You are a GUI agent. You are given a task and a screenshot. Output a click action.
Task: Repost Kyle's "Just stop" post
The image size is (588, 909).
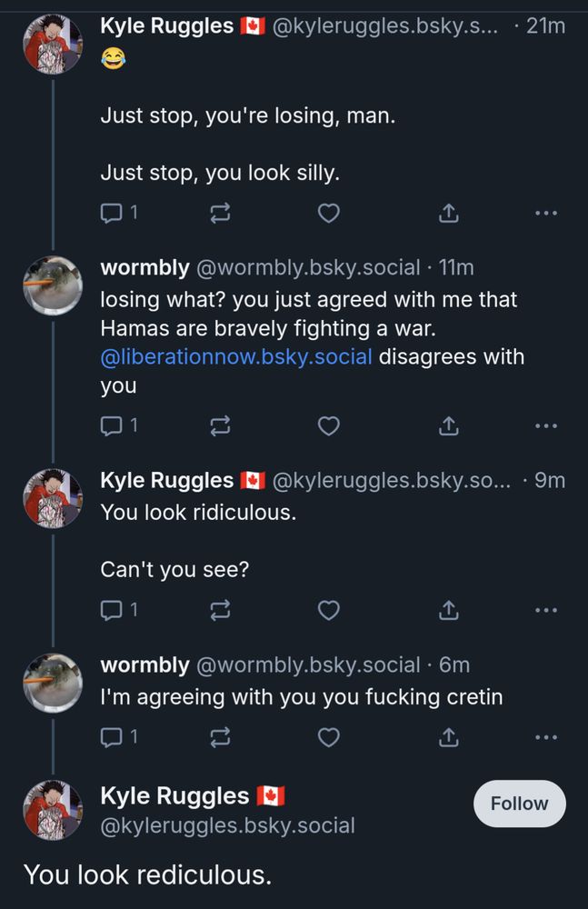tap(220, 214)
